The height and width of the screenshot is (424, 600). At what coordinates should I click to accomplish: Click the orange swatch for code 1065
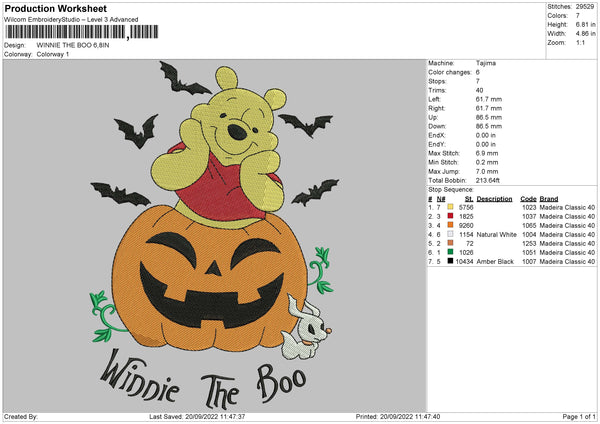point(450,225)
